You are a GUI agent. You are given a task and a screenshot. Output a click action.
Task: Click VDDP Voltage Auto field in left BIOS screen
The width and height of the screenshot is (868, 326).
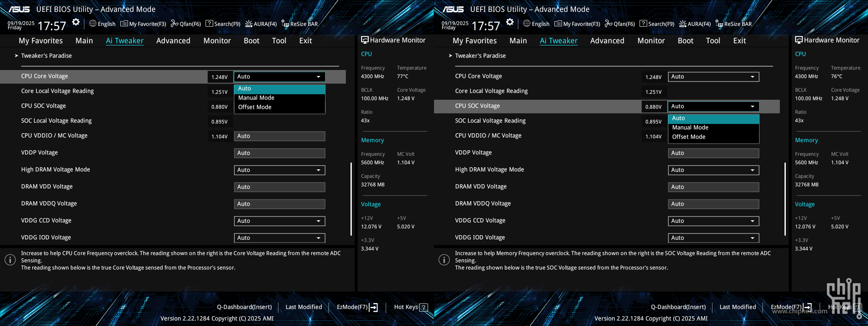pos(280,153)
